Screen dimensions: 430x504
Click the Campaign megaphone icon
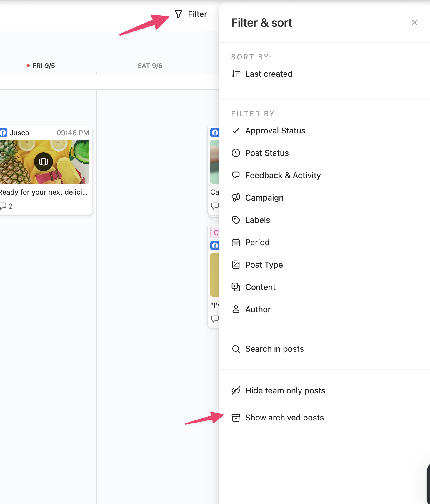(236, 198)
